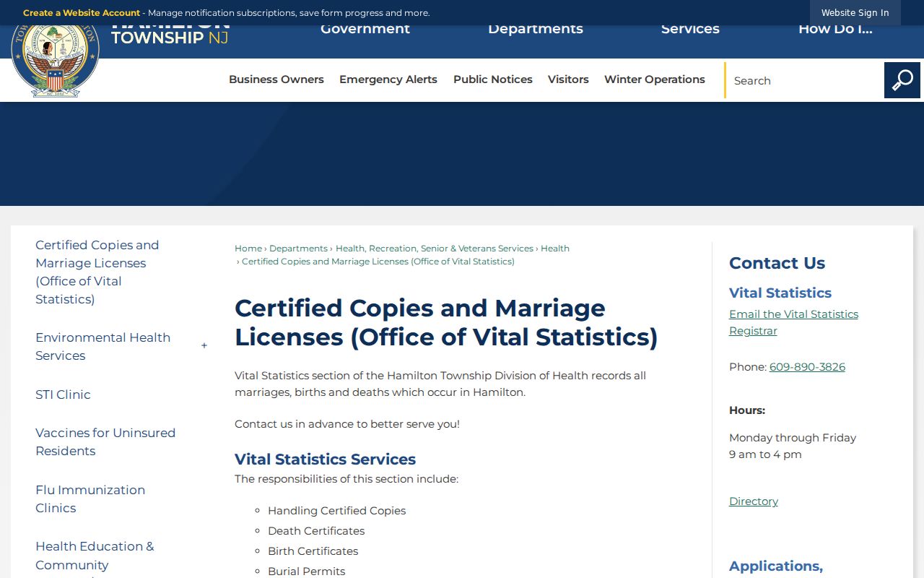The height and width of the screenshot is (578, 924).
Task: Open STI Clinic sidebar link
Action: (x=63, y=394)
